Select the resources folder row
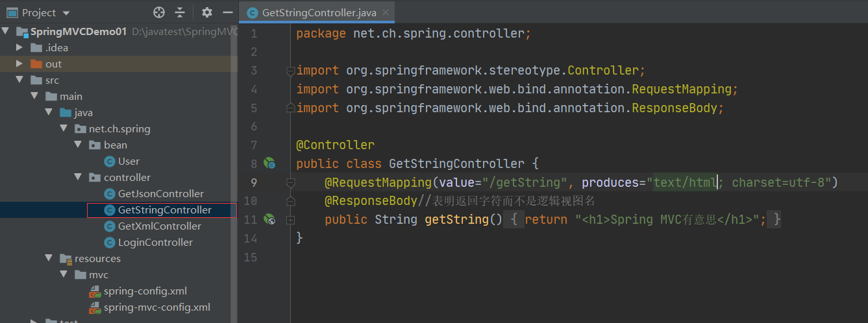Image resolution: width=868 pixels, height=323 pixels. [119, 258]
